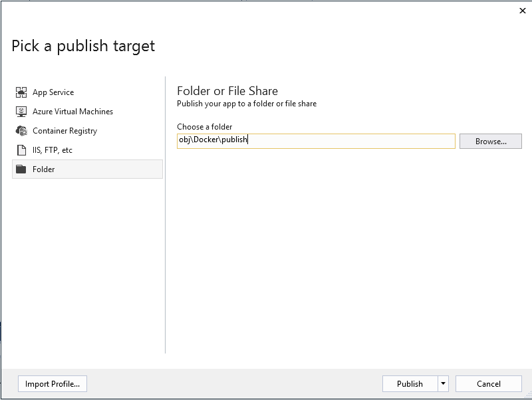Screen dimensions: 532x400
Task: Choose Azure Virtual Machines target
Action: click(87, 112)
